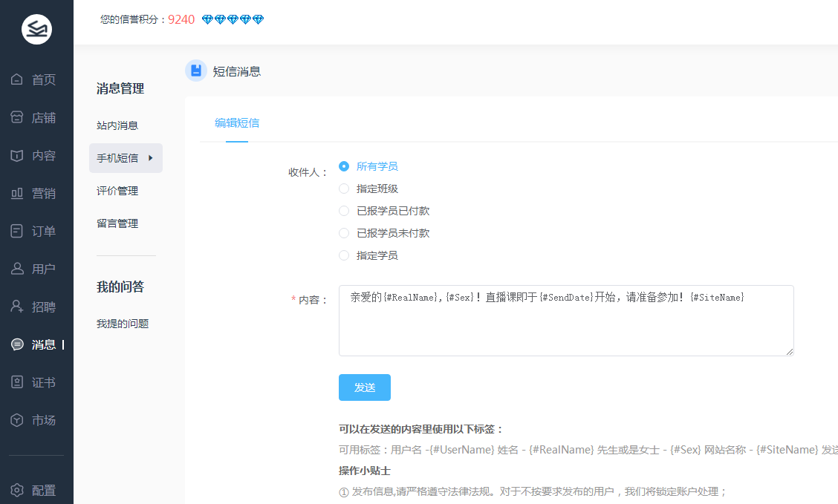Select the 内容 content icon
Image resolution: width=838 pixels, height=504 pixels.
click(17, 155)
